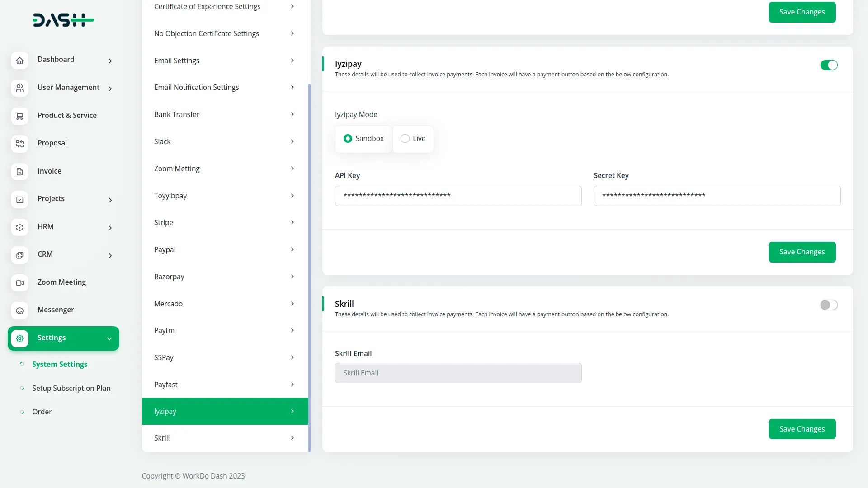The width and height of the screenshot is (868, 488).
Task: Disable the Iyzipay payment toggle
Action: pos(829,65)
